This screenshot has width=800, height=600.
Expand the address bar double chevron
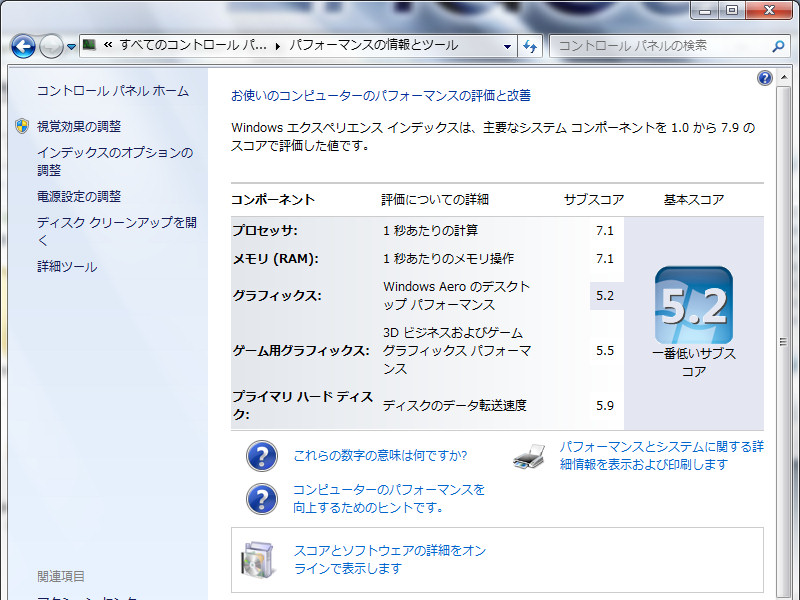[108, 45]
